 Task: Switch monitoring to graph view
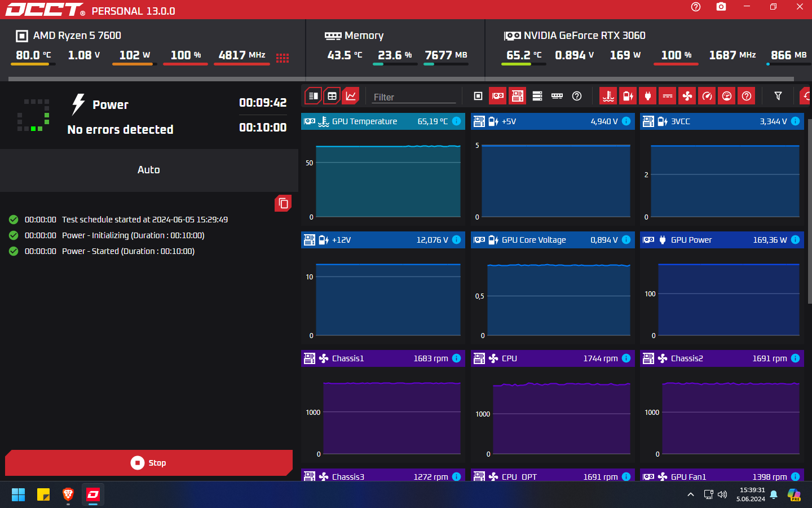point(351,96)
